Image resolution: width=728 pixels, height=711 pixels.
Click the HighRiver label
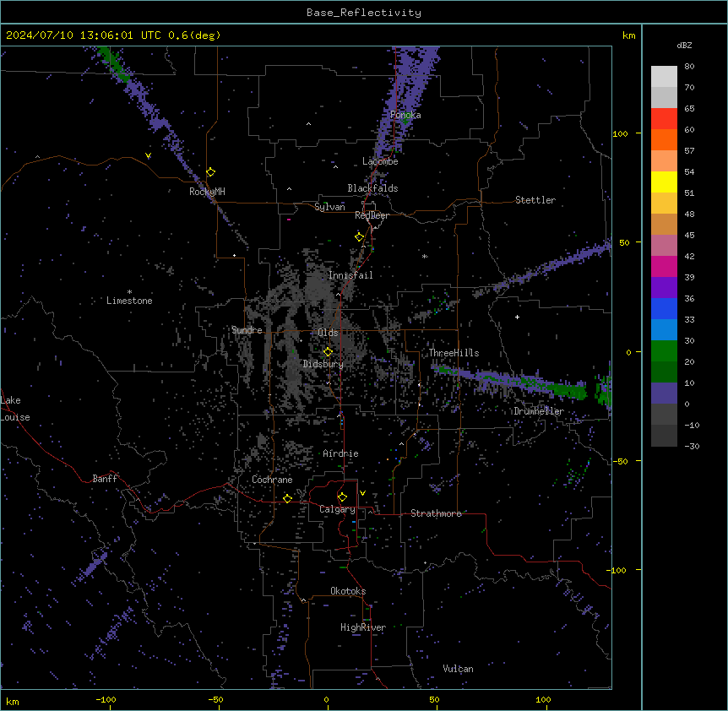tap(363, 627)
